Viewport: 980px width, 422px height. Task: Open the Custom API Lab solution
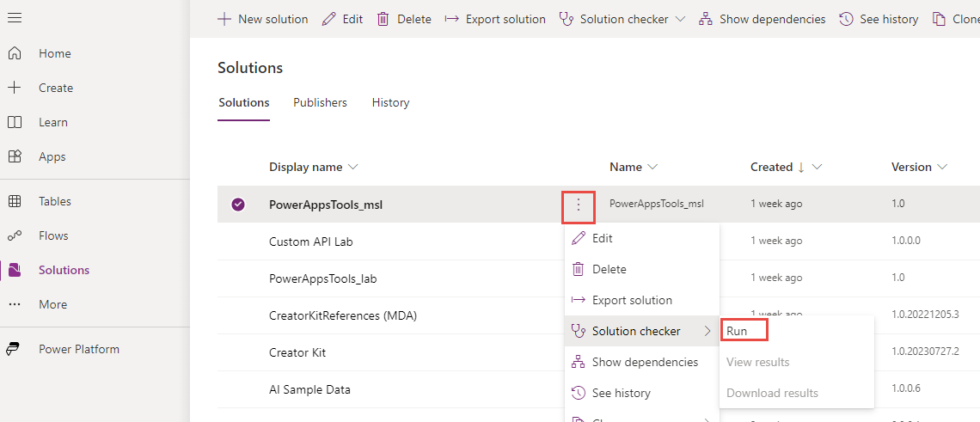click(x=311, y=242)
